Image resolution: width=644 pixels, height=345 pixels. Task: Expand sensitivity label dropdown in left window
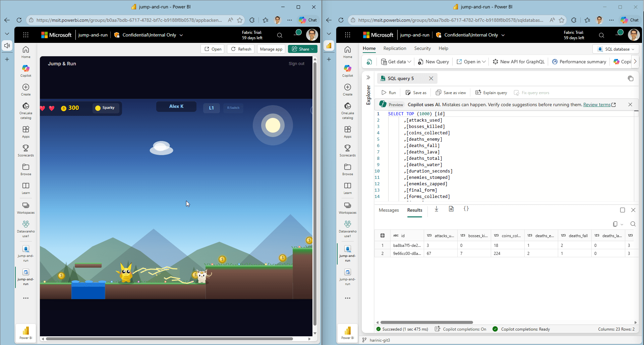point(181,35)
